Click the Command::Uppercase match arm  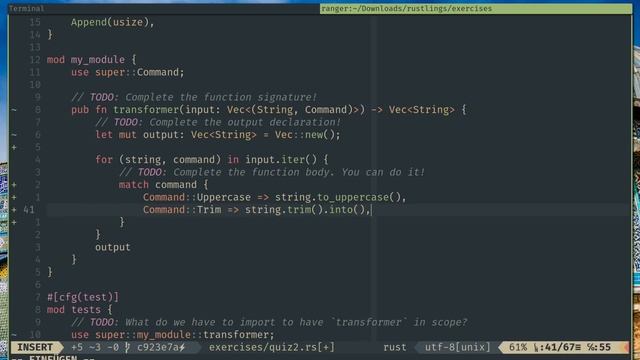[275, 197]
